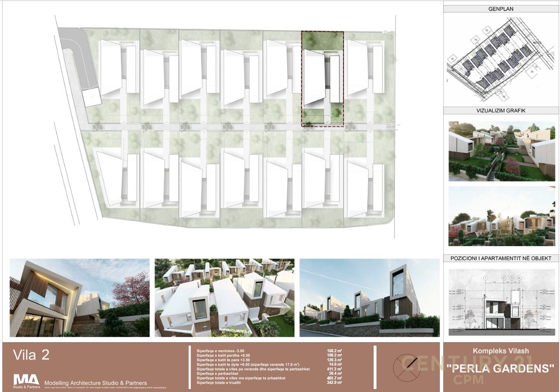The image size is (560, 392).
Task: View the upper Vizualizim Grafik garden render
Action: tap(501, 151)
